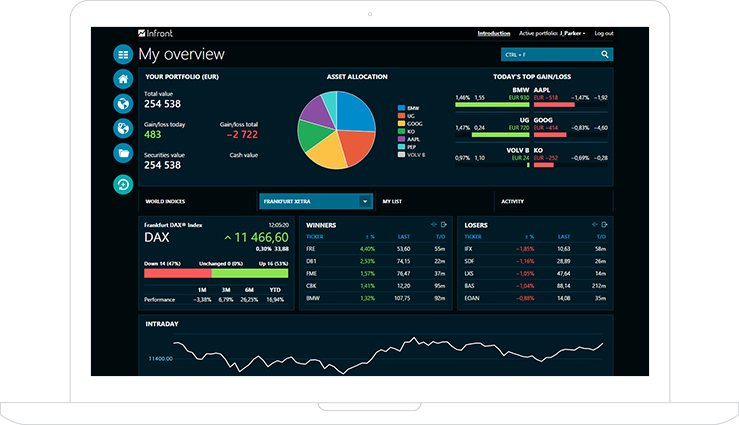This screenshot has height=425, width=739.
Task: Go to the Home sidebar icon
Action: point(123,79)
